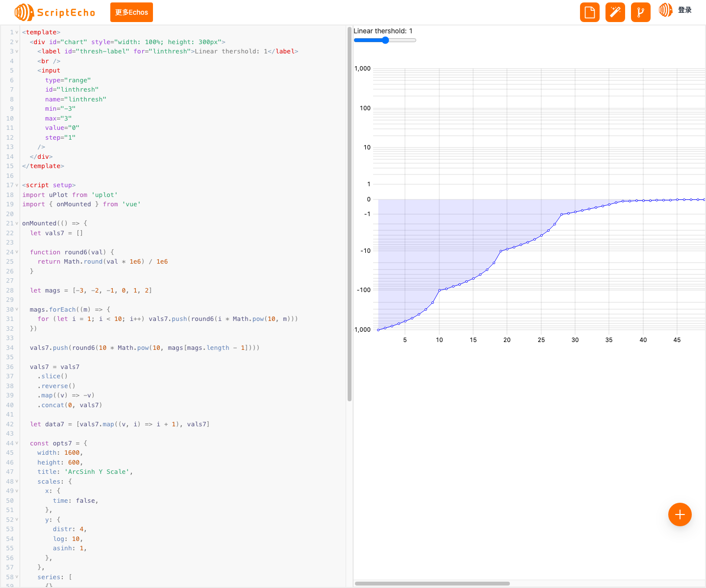Click the line 'import uPlot from uplot'

[70, 195]
